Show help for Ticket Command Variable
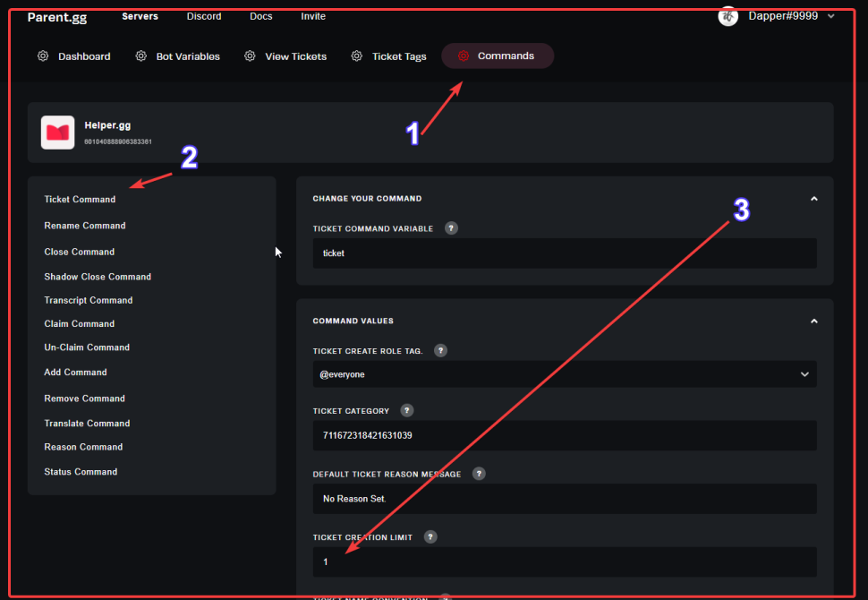868x600 pixels. coord(451,228)
